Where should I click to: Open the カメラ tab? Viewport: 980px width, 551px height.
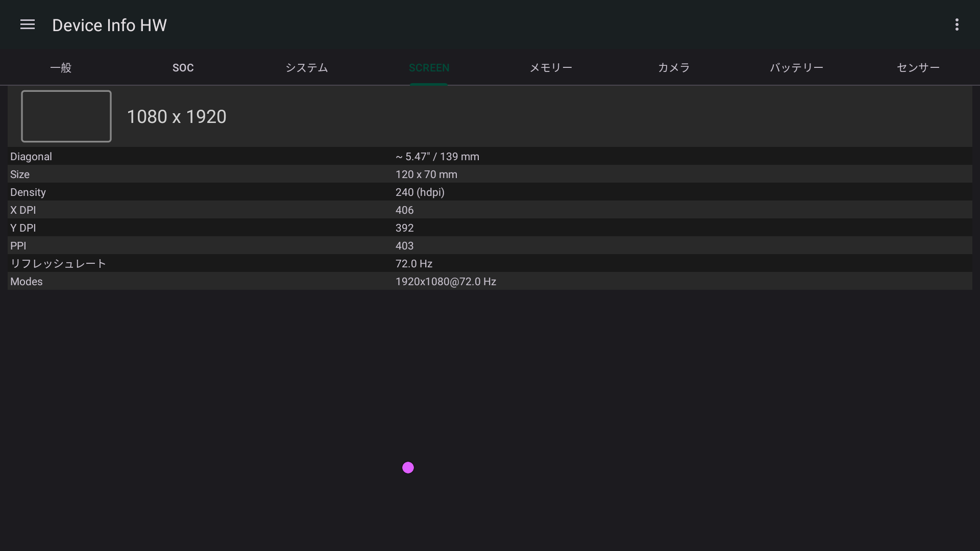point(674,67)
